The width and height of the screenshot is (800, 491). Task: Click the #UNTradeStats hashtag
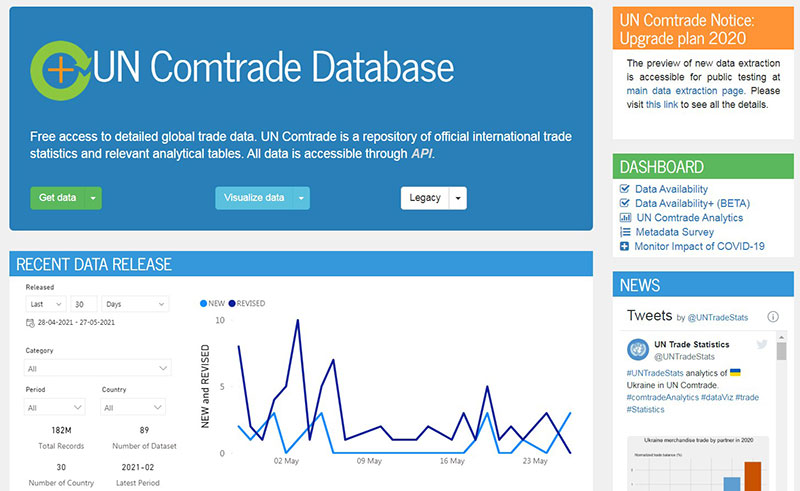point(655,373)
